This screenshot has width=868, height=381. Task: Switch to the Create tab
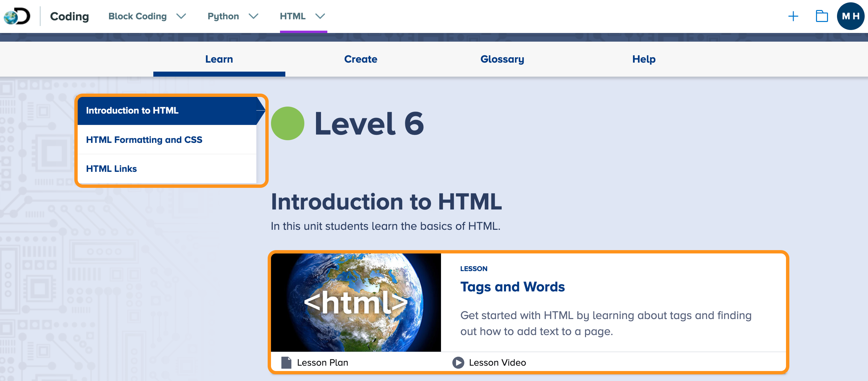(x=361, y=59)
